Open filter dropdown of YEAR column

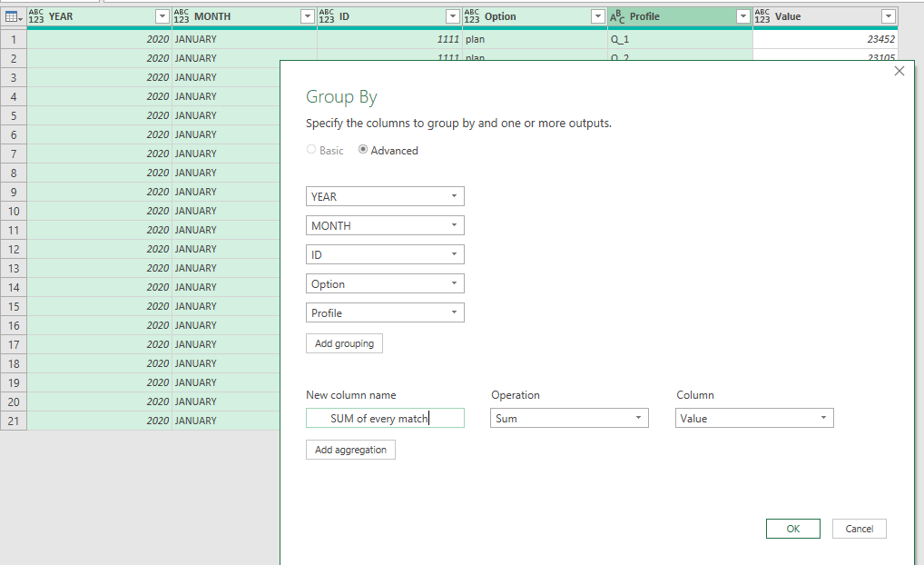coord(162,16)
